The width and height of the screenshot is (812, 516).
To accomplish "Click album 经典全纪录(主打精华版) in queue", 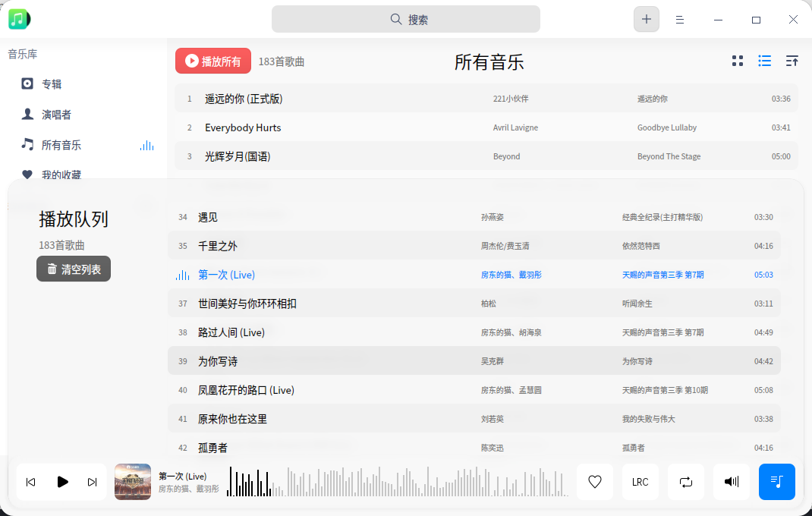I will (x=663, y=217).
